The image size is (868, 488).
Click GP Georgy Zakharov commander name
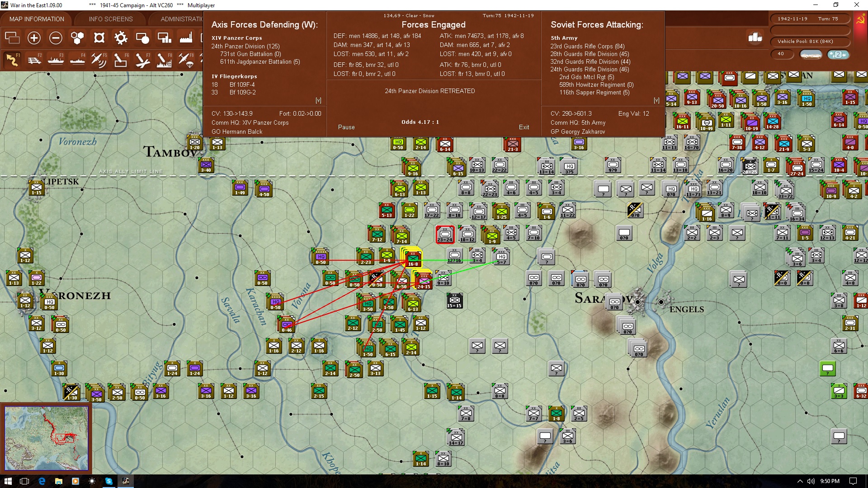point(578,132)
